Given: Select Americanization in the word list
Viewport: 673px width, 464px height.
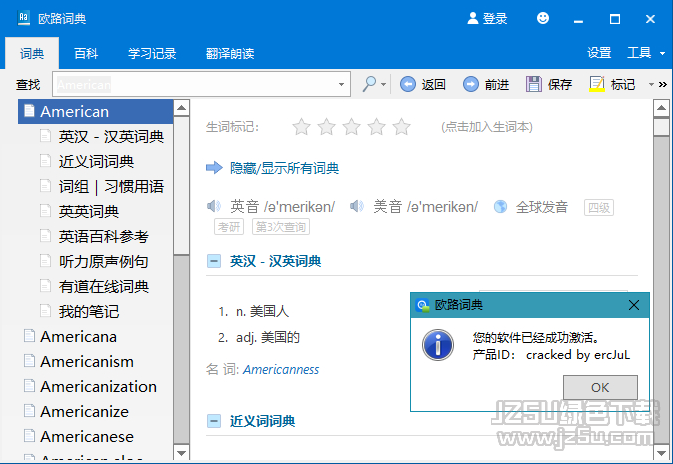Looking at the screenshot, I should point(98,386).
